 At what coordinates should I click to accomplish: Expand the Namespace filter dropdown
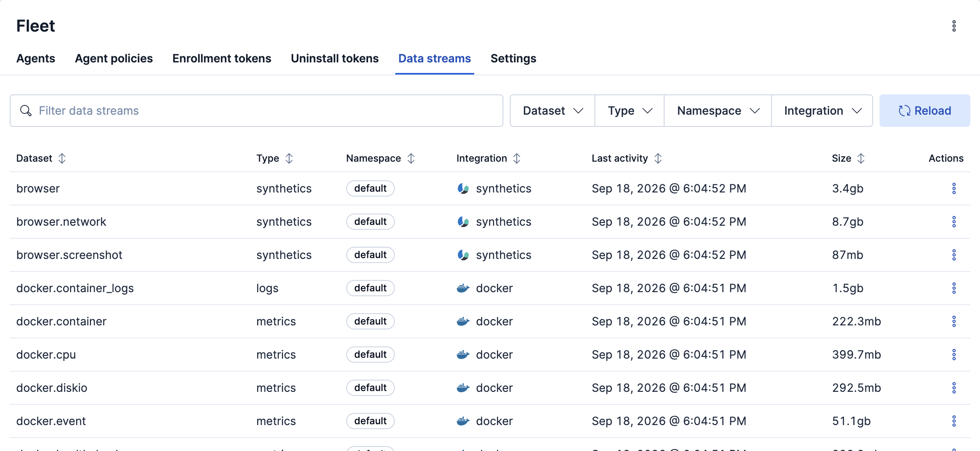click(x=718, y=111)
